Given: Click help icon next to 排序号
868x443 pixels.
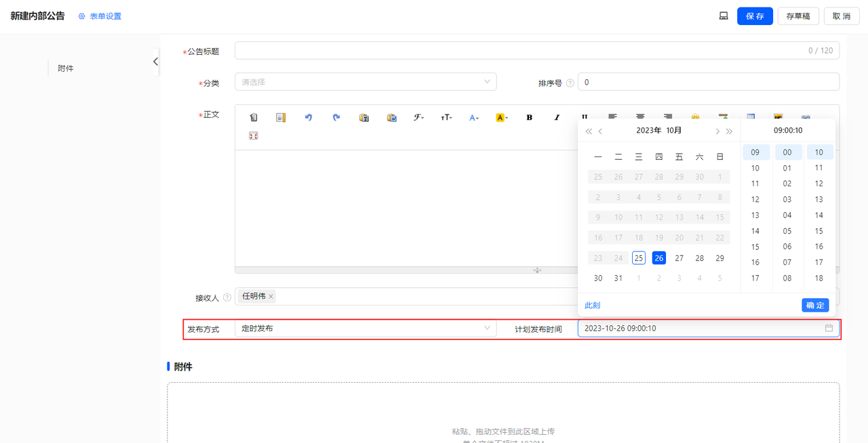Looking at the screenshot, I should (570, 83).
